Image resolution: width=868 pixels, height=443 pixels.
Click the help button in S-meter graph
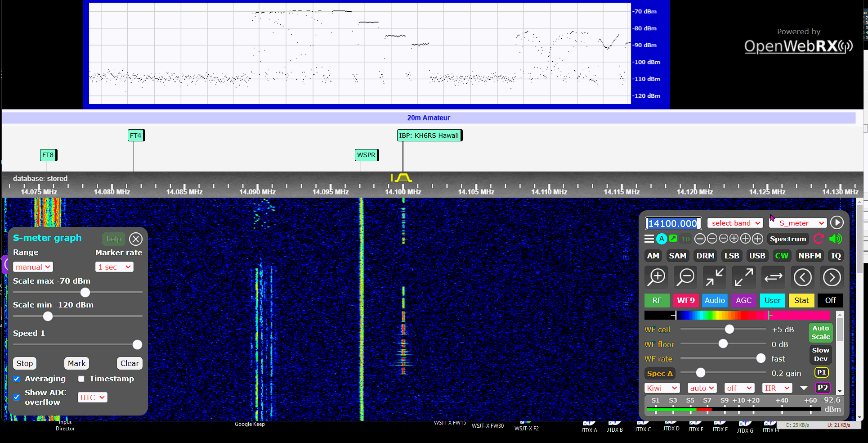pos(114,239)
